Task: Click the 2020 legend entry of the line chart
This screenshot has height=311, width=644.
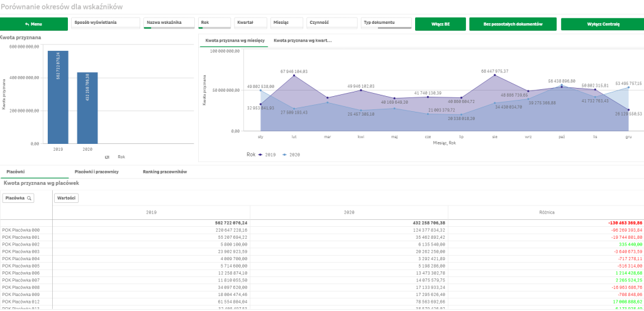Action: coord(291,155)
